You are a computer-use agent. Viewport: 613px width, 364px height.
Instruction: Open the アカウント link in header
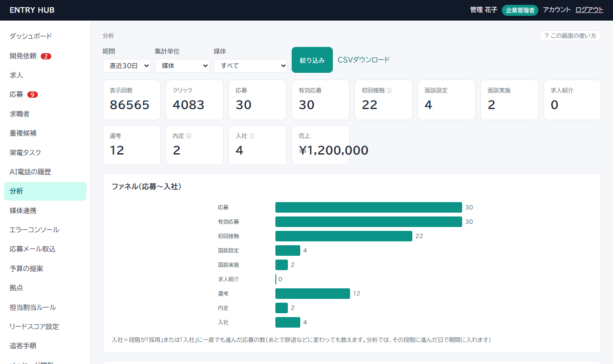coord(557,10)
